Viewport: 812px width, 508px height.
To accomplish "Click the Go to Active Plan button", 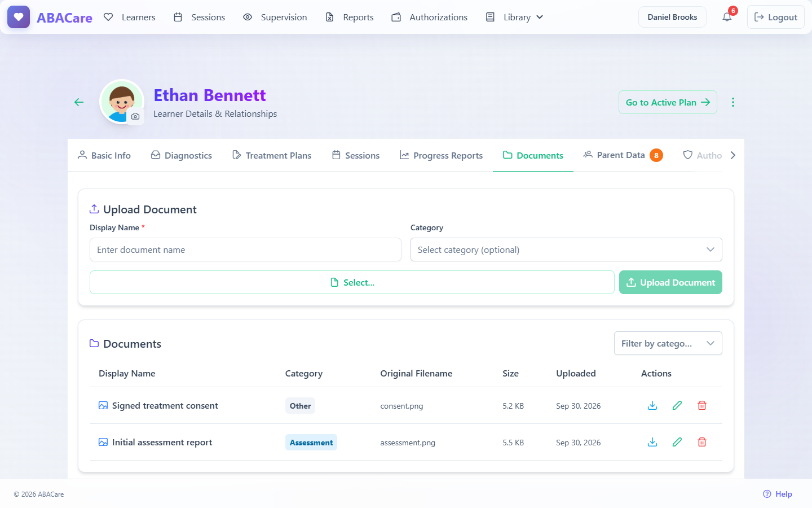I will pyautogui.click(x=668, y=102).
